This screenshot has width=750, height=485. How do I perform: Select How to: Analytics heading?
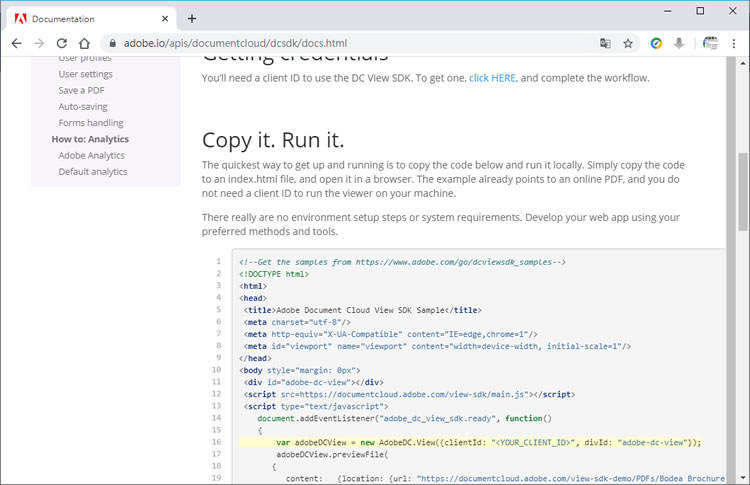pos(90,139)
